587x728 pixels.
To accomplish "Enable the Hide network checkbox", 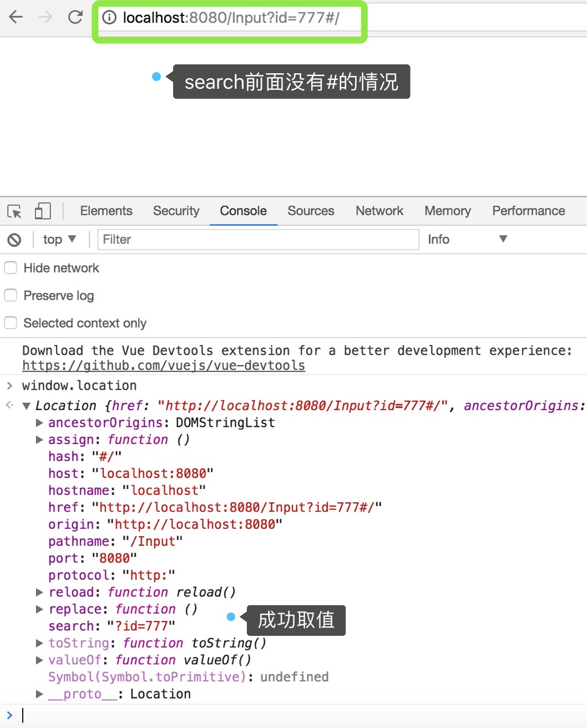I will point(11,268).
